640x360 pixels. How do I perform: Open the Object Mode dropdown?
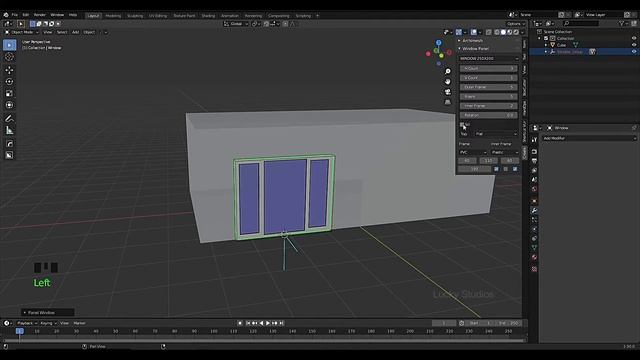point(22,32)
